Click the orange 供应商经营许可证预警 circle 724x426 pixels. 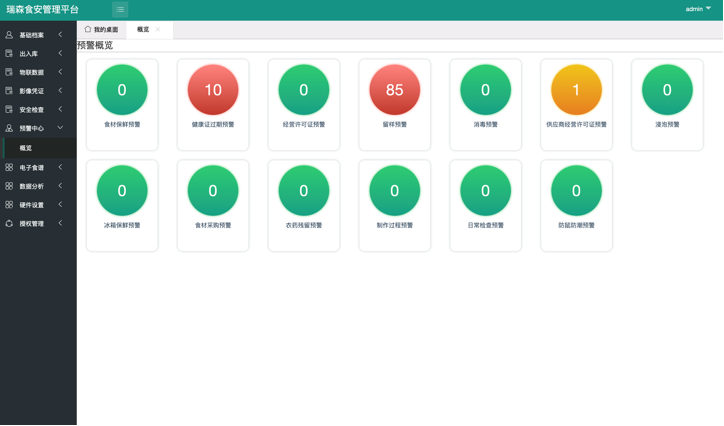tap(576, 90)
